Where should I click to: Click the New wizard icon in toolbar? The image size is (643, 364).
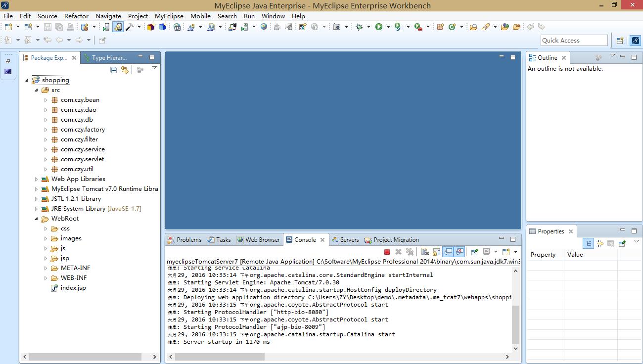[8, 27]
